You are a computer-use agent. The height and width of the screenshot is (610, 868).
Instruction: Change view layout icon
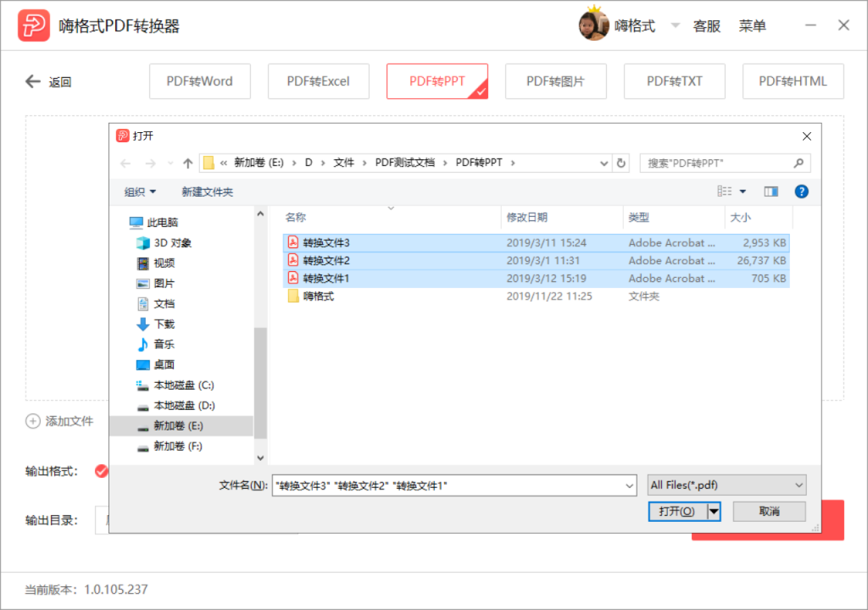[x=725, y=191]
